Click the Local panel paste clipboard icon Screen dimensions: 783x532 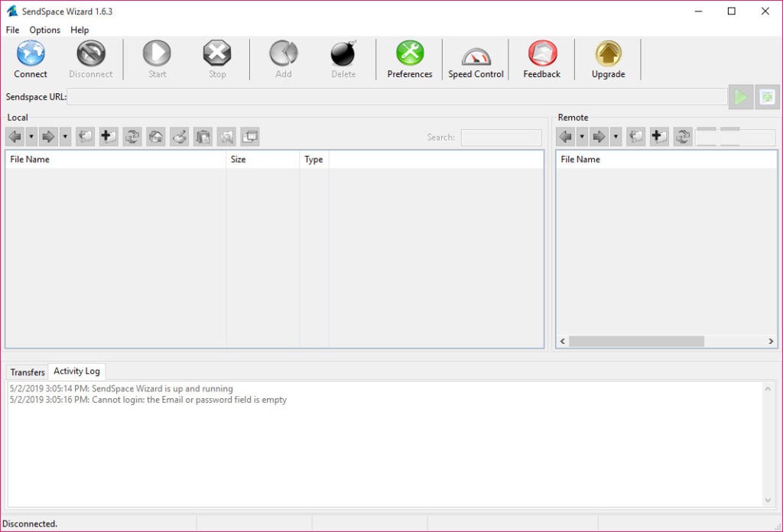point(203,137)
